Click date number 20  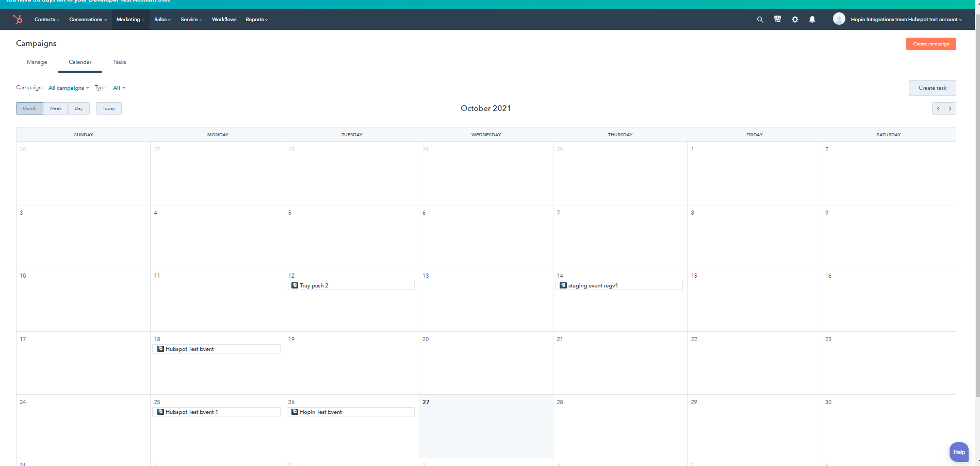pos(426,339)
